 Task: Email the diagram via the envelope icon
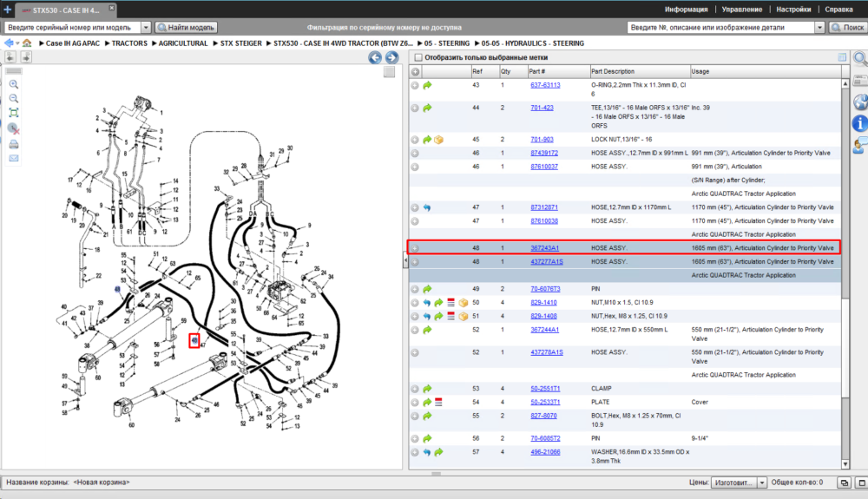click(14, 158)
